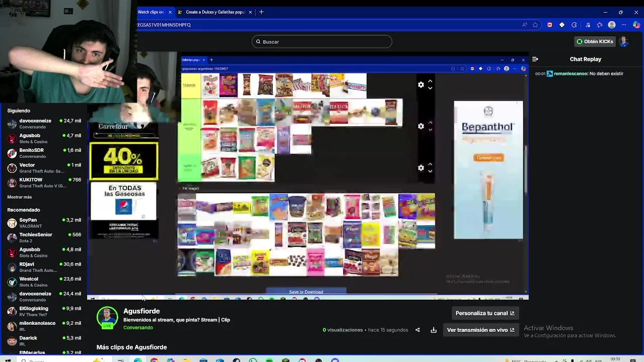
Task: Open TechiesSenior channel in Recomendado
Action: [44, 237]
